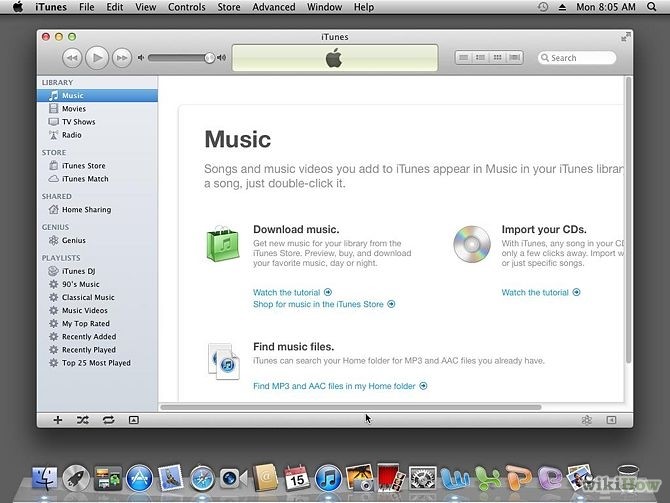This screenshot has height=503, width=670.
Task: Open Radio in the sidebar
Action: (x=97, y=135)
